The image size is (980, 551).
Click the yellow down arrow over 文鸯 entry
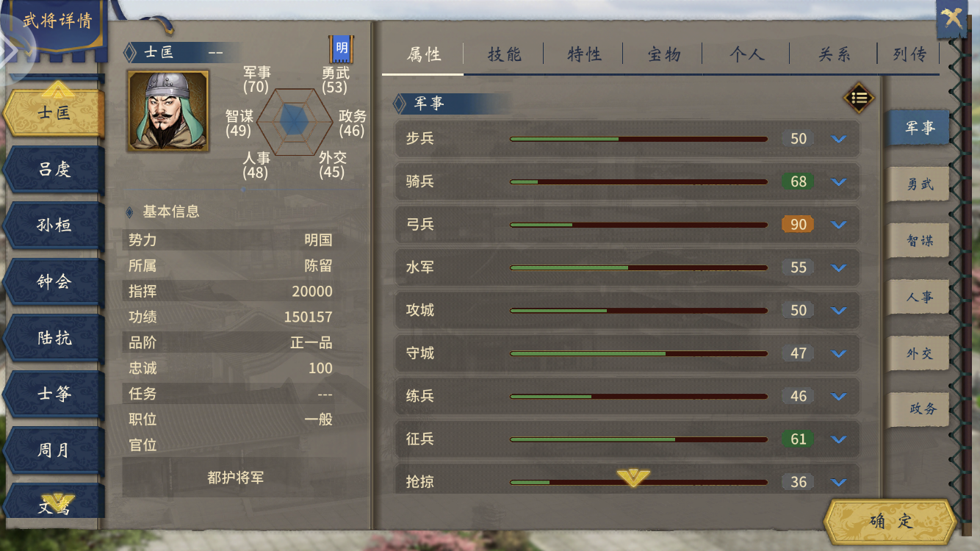pos(57,502)
